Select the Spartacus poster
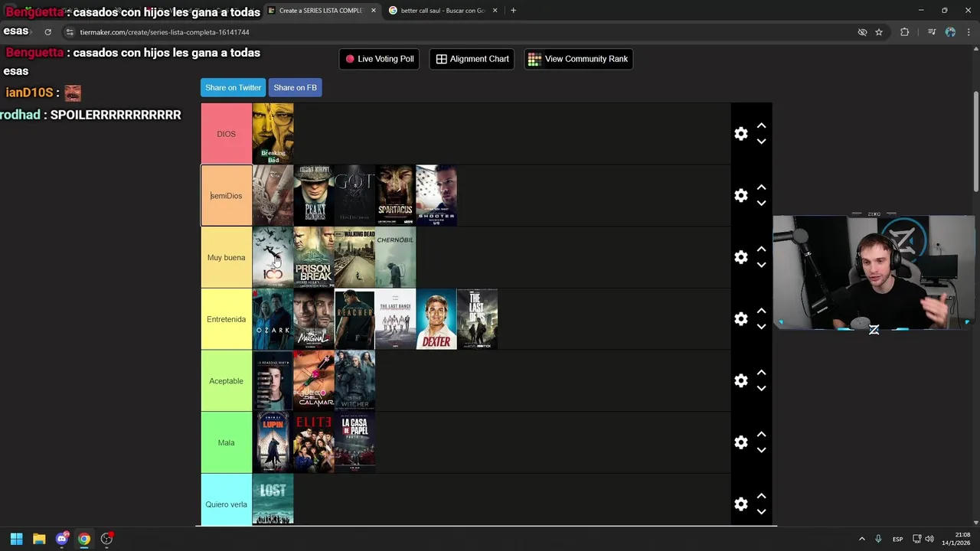The image size is (980, 551). pos(395,196)
